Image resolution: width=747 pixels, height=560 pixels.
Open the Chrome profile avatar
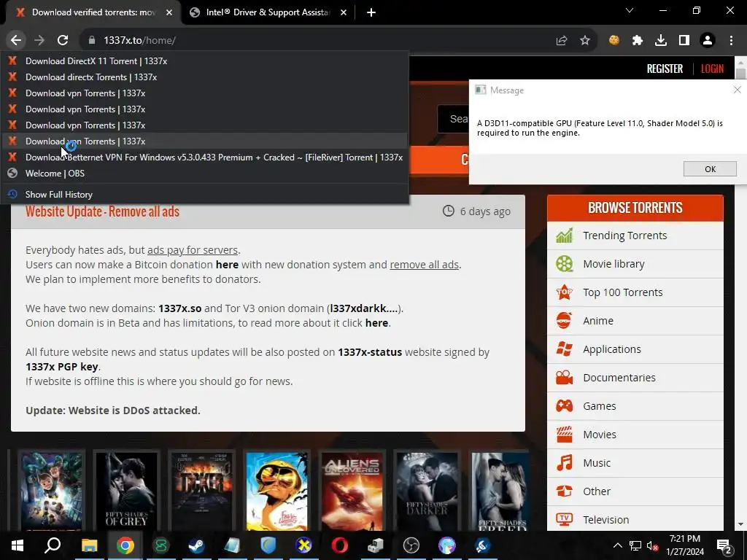click(708, 41)
